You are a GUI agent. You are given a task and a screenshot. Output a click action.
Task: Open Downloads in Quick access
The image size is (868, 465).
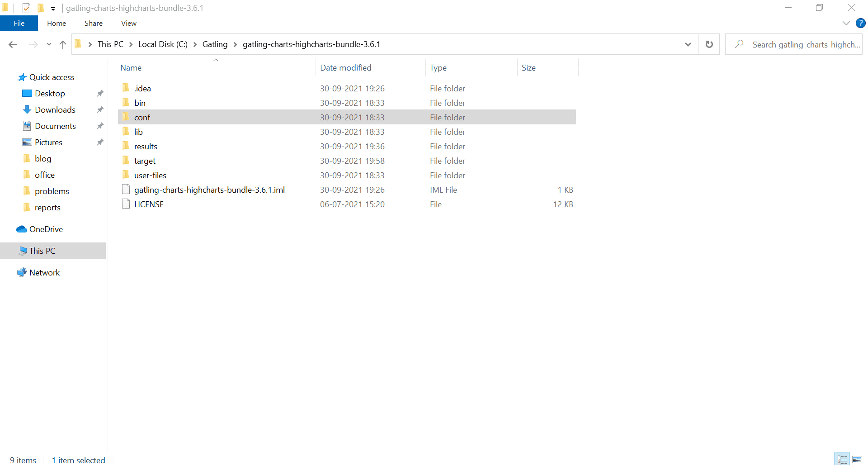pos(55,110)
